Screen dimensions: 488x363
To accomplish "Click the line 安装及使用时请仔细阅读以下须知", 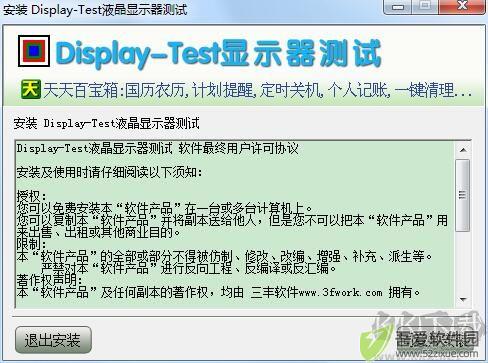I will click(x=109, y=173).
